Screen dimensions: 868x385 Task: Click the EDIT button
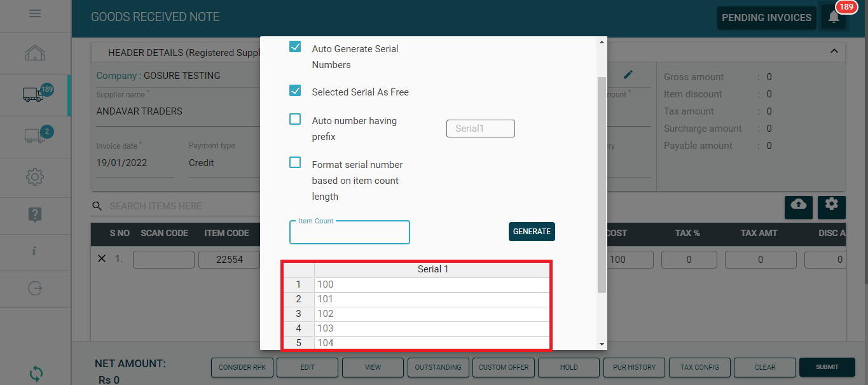[x=307, y=367]
